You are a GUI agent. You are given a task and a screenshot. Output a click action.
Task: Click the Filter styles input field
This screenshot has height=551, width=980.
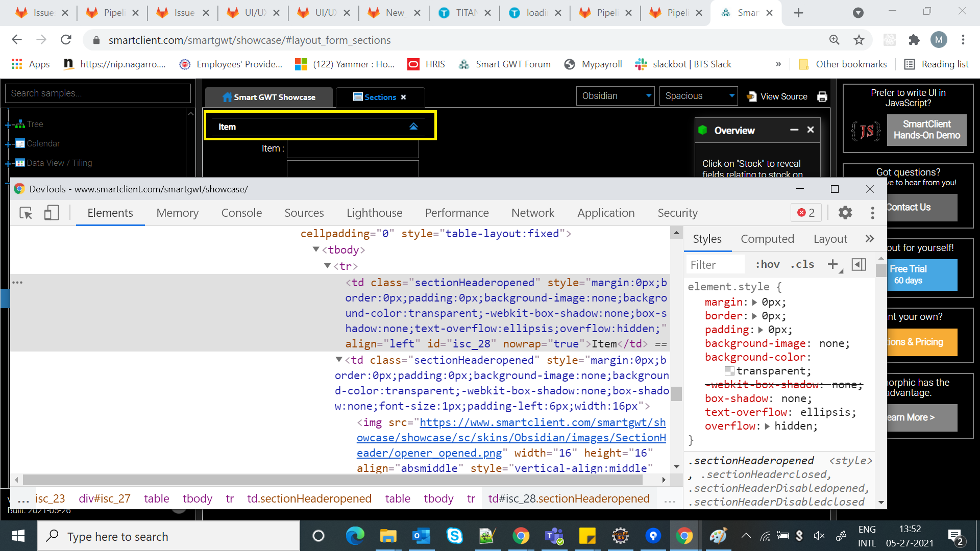(x=715, y=265)
